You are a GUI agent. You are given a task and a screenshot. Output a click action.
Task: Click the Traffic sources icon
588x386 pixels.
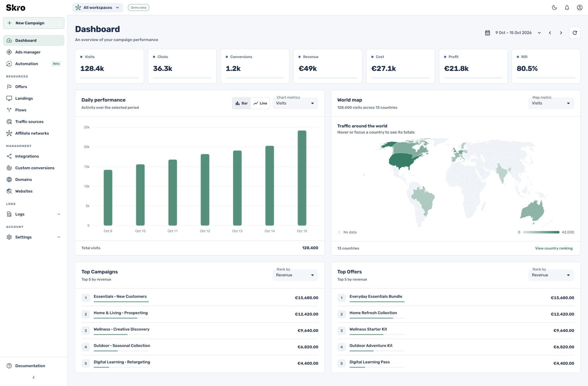(9, 122)
